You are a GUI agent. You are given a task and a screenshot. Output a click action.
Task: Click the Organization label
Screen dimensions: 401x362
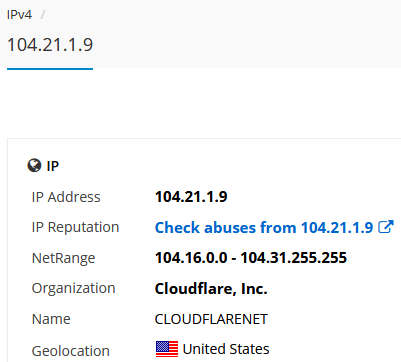[73, 288]
